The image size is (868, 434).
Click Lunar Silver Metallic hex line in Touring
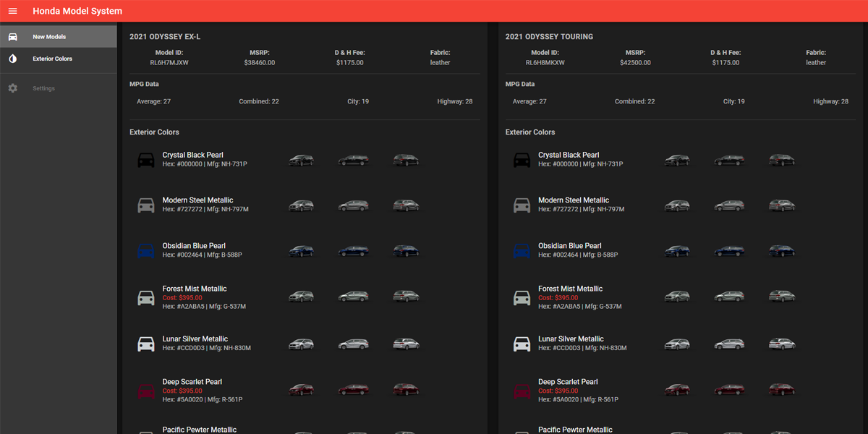pos(583,349)
